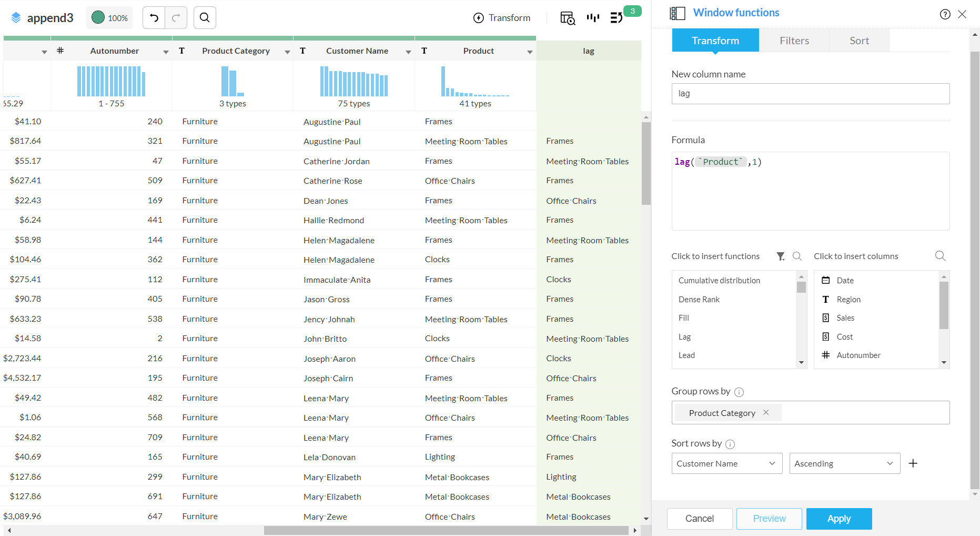Open the Product column header dropdown arrow
The width and height of the screenshot is (980, 536).
tap(530, 52)
